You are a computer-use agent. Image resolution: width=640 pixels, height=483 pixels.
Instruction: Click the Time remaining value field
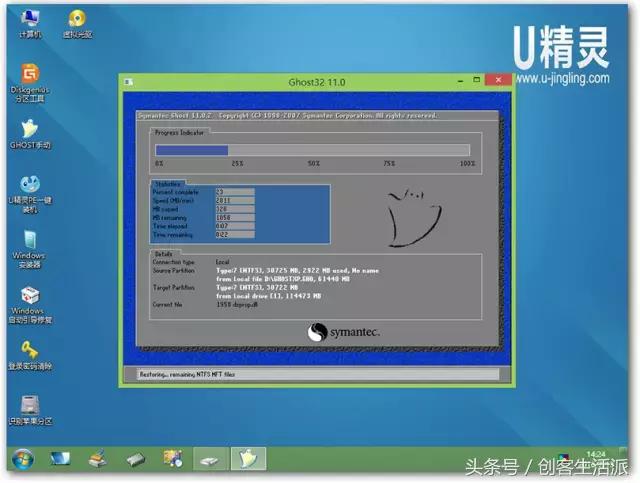[x=235, y=234]
